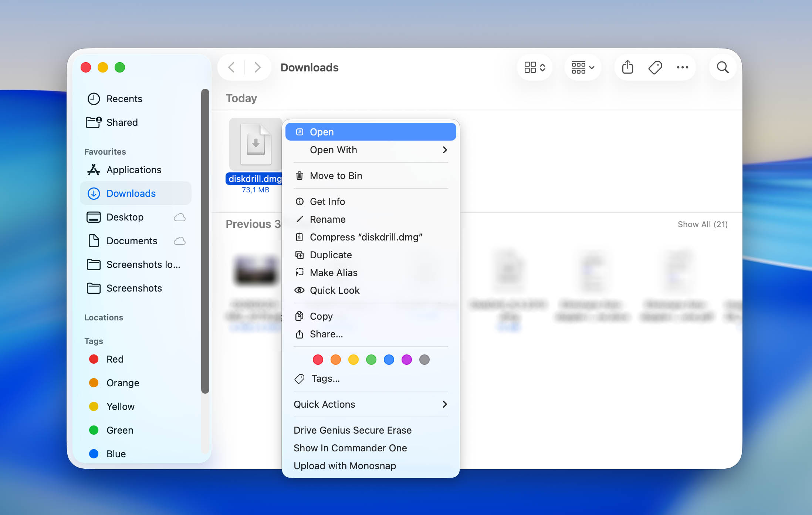Choose Get Info from the menu
The image size is (812, 515).
coord(371,202)
